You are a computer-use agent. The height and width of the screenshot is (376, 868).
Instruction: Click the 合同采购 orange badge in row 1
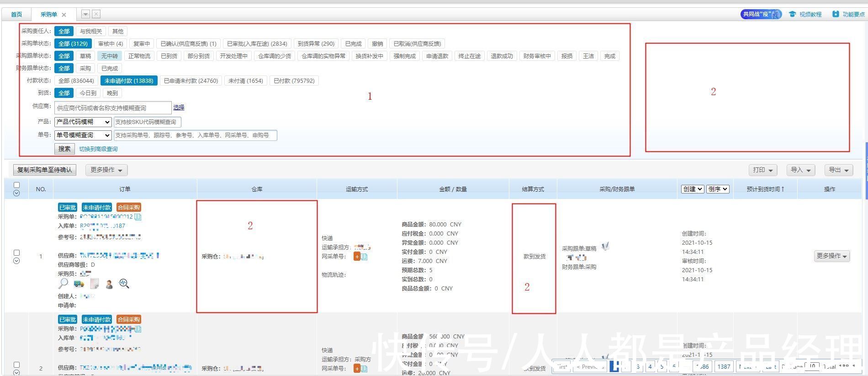129,207
